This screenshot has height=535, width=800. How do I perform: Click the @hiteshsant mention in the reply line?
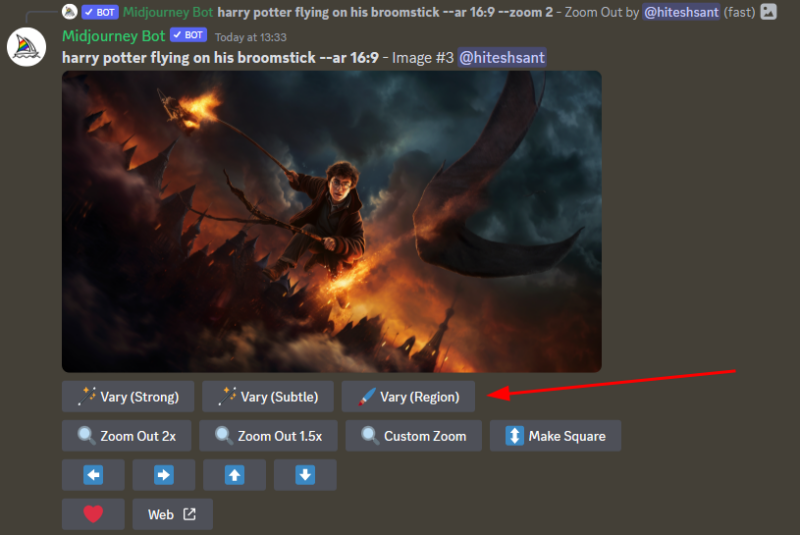coord(682,12)
